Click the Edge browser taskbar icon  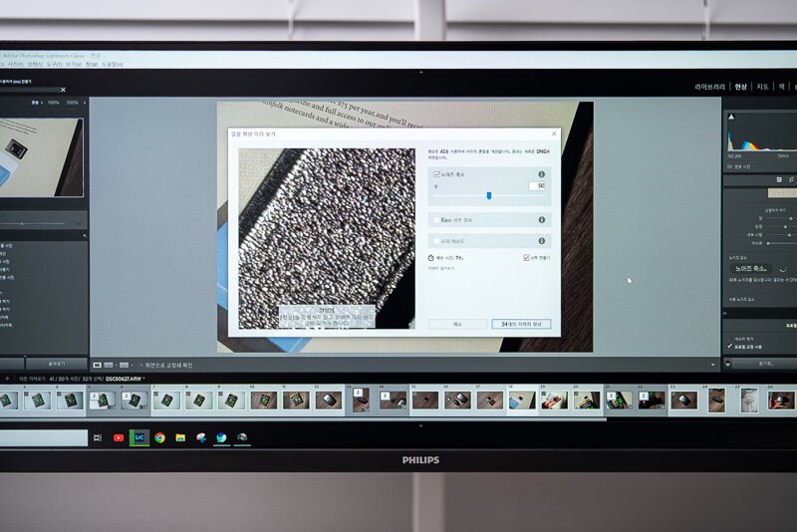click(221, 437)
